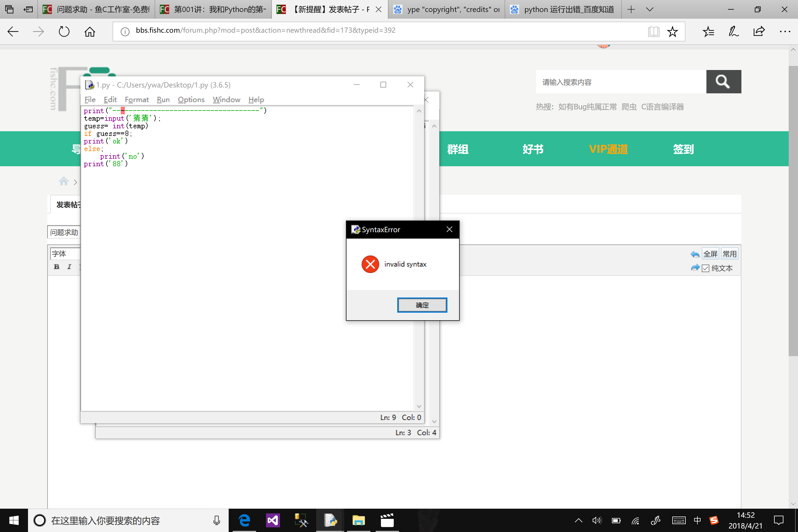Open reading view book icon
Screen dimensions: 798x532
pos(653,32)
